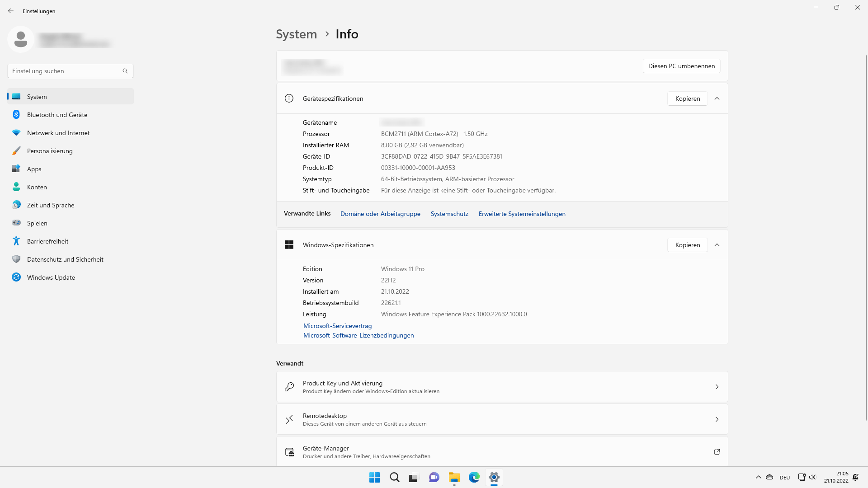Click the Settings gear in the taskbar
The width and height of the screenshot is (868, 488).
(x=494, y=477)
